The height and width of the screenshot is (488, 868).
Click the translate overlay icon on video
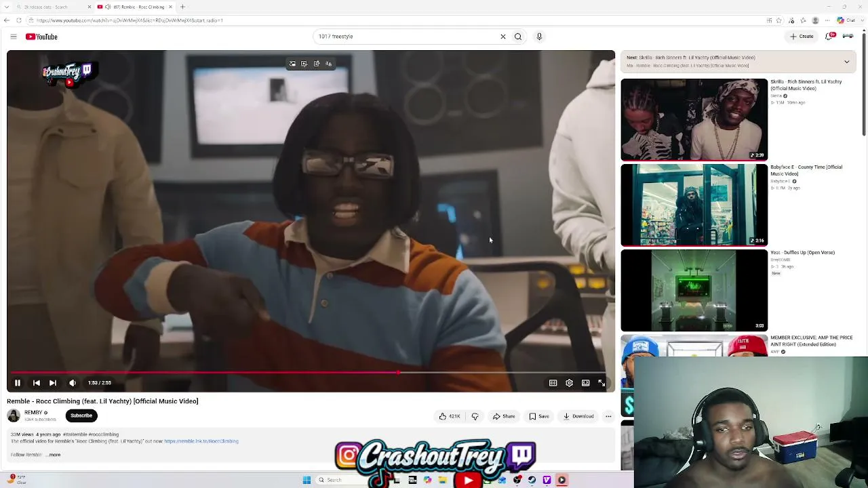tap(329, 64)
